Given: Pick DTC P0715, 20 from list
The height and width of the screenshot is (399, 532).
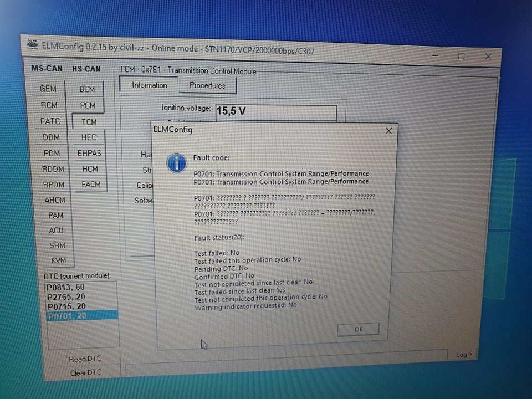Looking at the screenshot, I should 66,306.
